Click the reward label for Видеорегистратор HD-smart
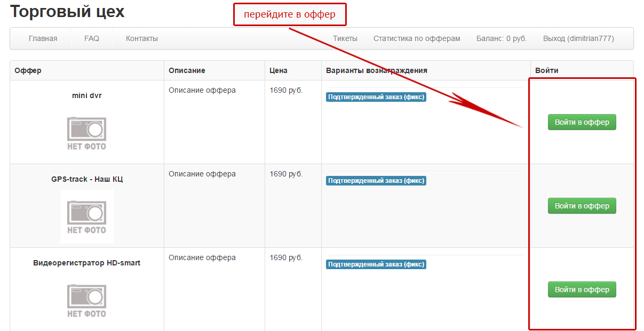Viewport: 644px width, 331px height. tap(376, 264)
